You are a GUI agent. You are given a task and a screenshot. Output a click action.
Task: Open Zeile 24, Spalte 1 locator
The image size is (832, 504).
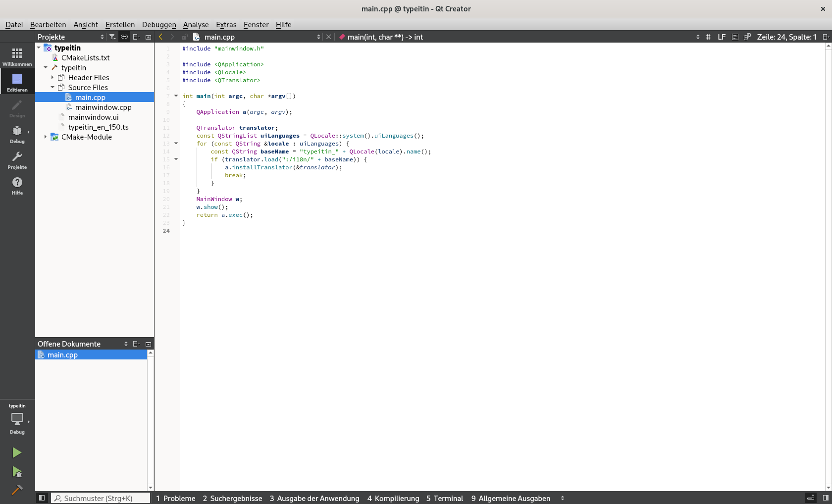tap(787, 37)
